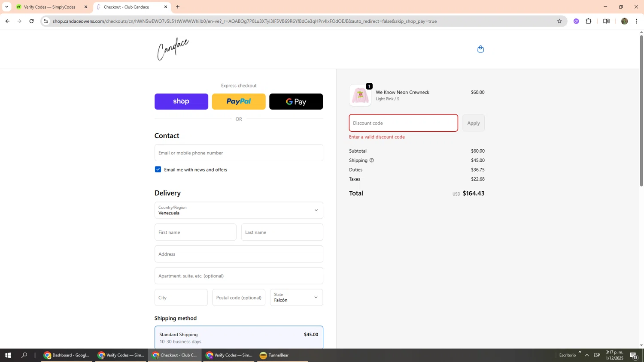Screen dimensions: 644x362
Task: Close the Verify Codes SimplyCodes tab
Action: tap(85, 7)
